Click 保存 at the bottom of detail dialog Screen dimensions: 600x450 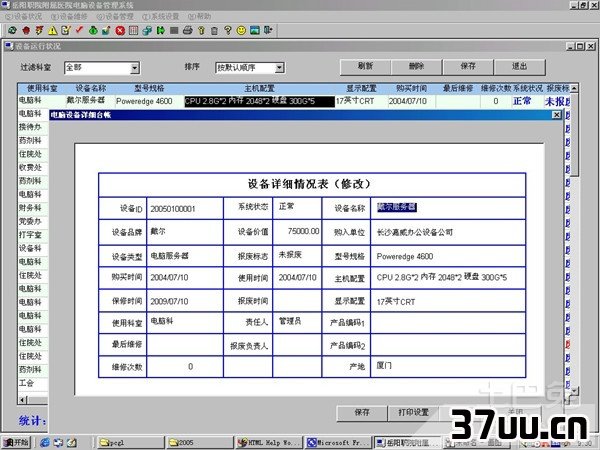pos(362,413)
